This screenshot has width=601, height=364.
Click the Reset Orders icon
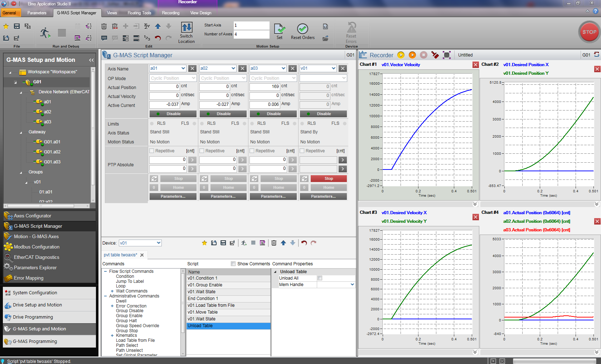point(302,29)
